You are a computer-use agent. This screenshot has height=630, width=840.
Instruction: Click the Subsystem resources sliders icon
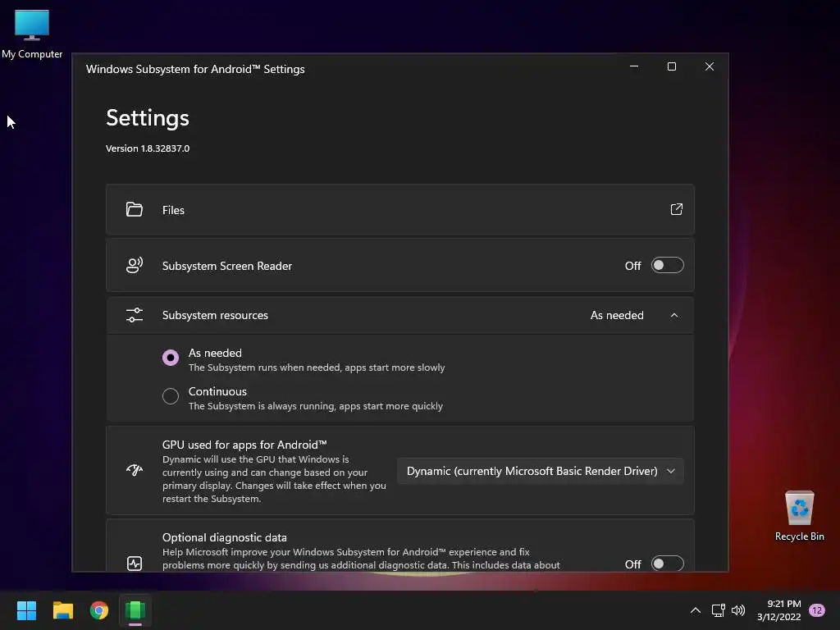[x=135, y=315]
